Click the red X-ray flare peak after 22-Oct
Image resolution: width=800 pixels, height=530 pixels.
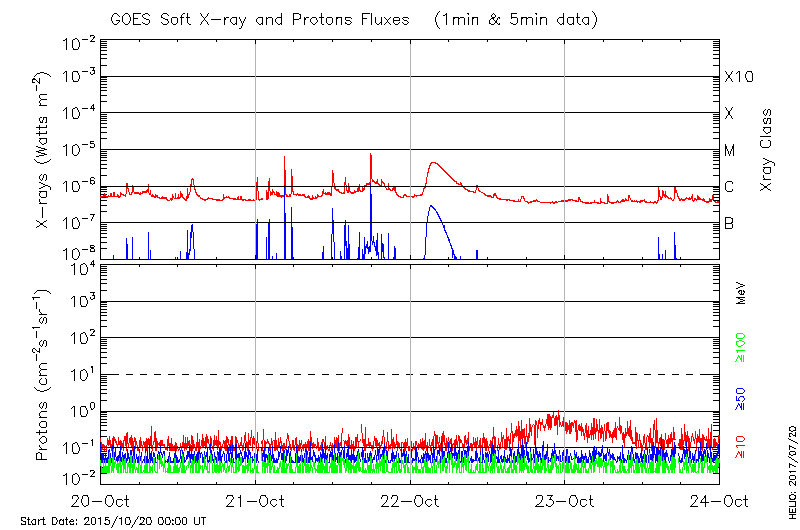pyautogui.click(x=434, y=163)
